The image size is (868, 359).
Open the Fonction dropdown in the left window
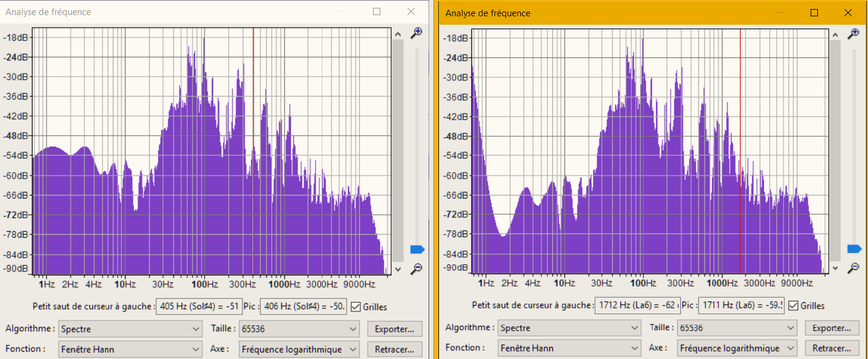[x=130, y=349]
